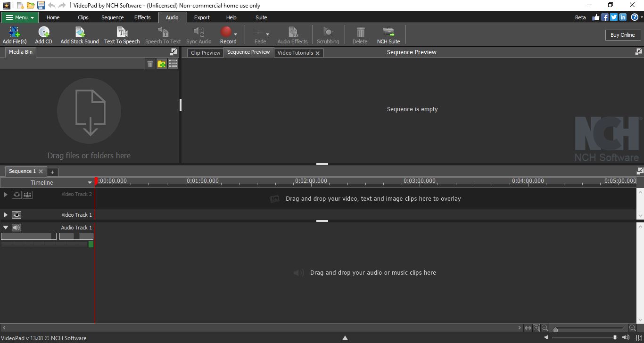Viewport: 644px width, 343px height.
Task: Switch to the Sequence ribbon tab
Action: [x=113, y=17]
